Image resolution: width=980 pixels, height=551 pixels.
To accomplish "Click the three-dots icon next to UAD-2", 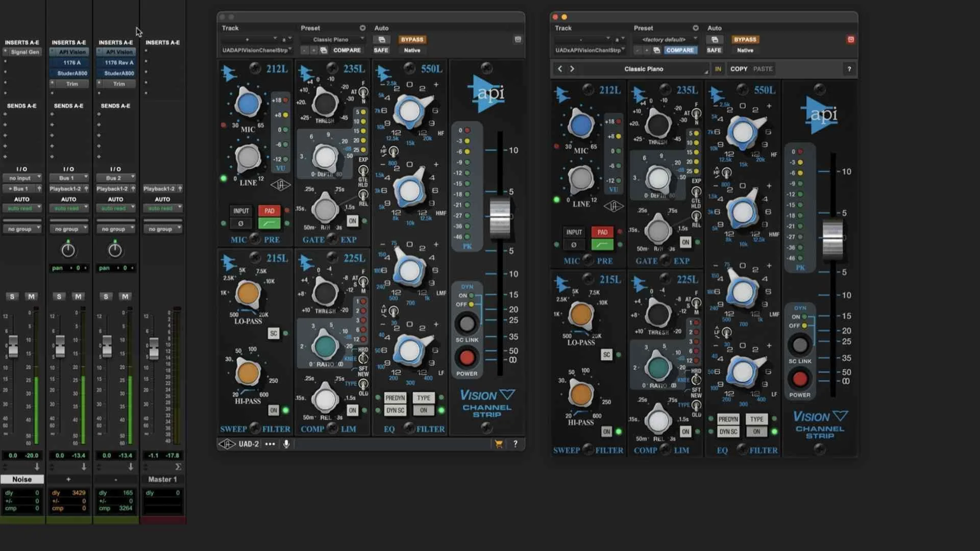I will click(270, 444).
